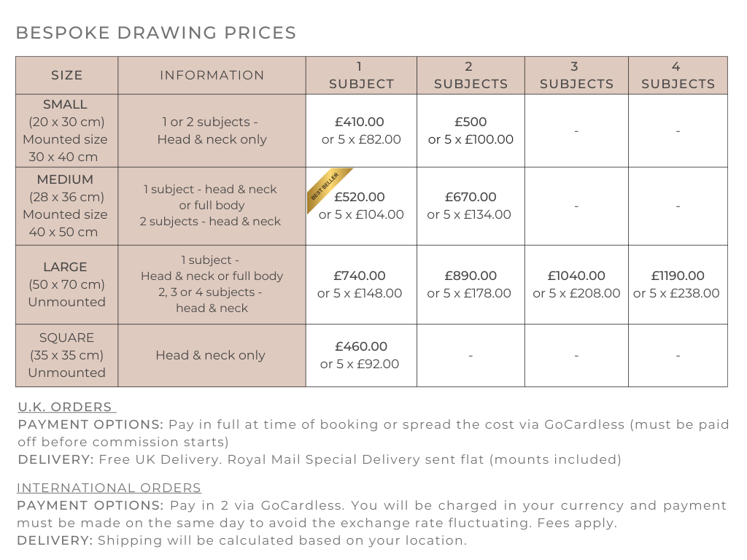Click the Large £890.00 two-subject price

click(x=471, y=284)
